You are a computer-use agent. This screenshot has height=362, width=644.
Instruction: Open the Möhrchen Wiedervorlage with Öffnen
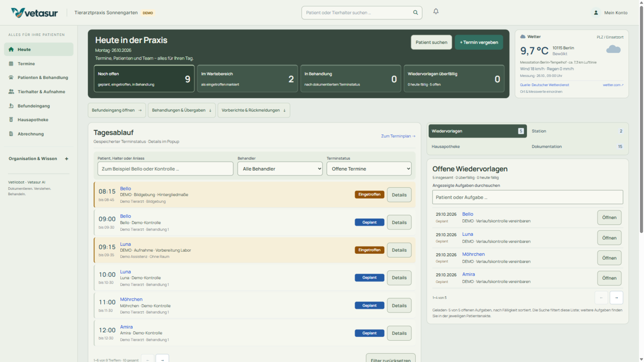coord(609,258)
